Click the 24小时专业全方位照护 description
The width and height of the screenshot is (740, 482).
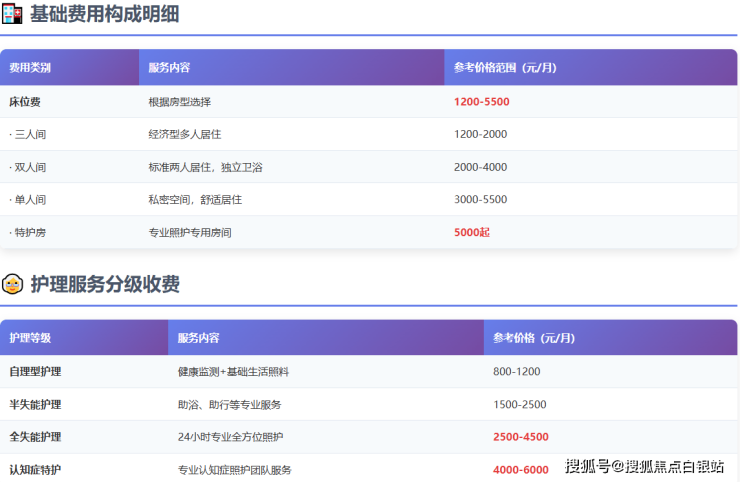click(230, 437)
